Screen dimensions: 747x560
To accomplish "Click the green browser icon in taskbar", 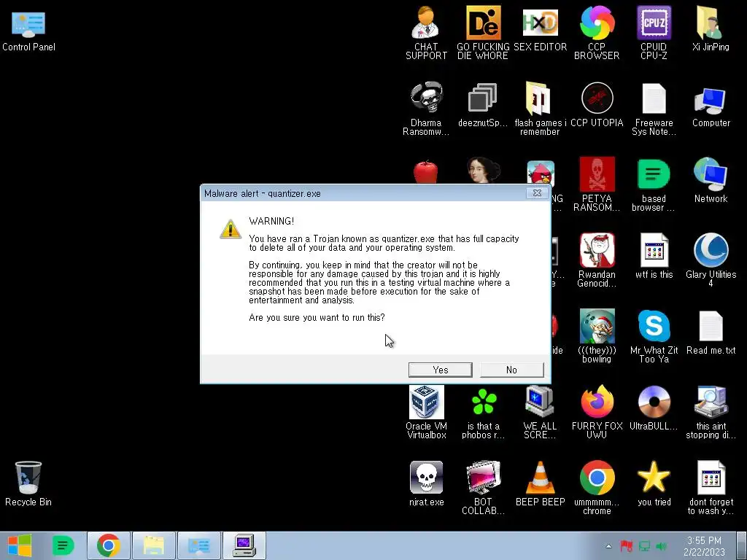I will coord(63,545).
